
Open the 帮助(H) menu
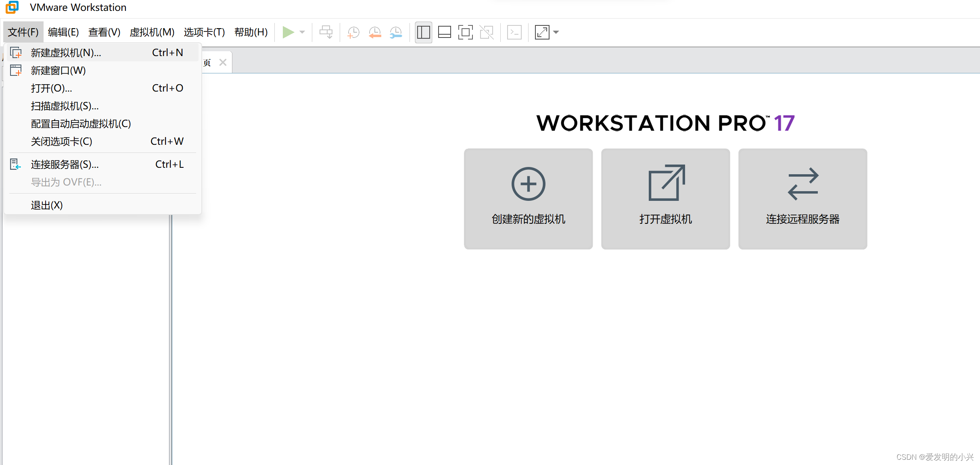pos(251,32)
